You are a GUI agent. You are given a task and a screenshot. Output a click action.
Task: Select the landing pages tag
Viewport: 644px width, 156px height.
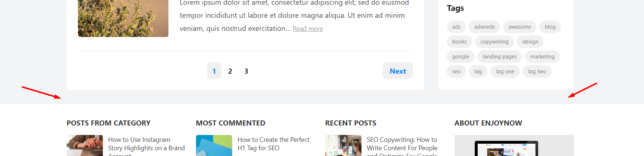tap(499, 57)
